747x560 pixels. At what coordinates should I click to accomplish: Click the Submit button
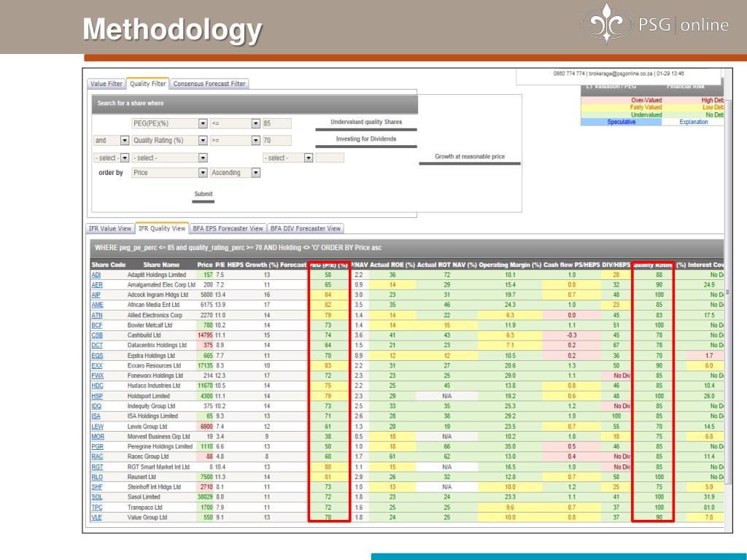click(x=204, y=194)
